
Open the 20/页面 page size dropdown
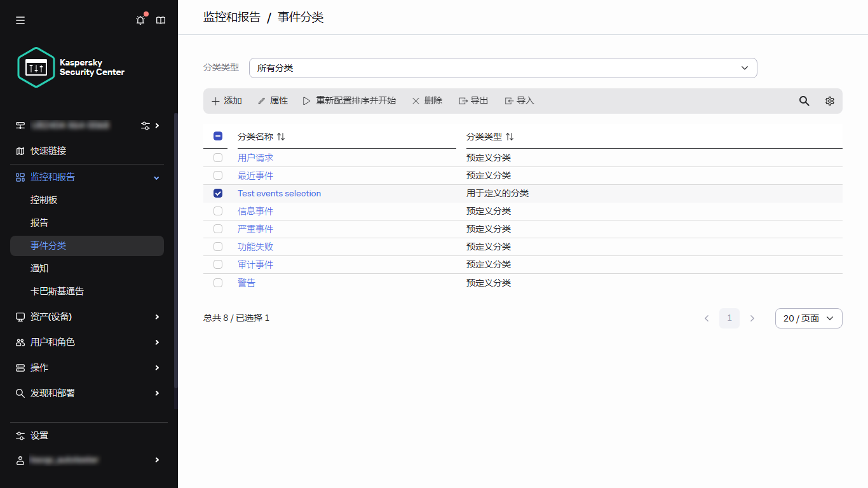pyautogui.click(x=808, y=318)
